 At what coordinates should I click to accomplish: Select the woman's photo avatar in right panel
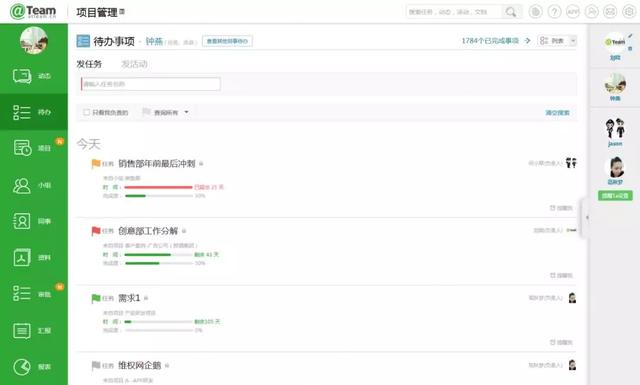pyautogui.click(x=615, y=167)
